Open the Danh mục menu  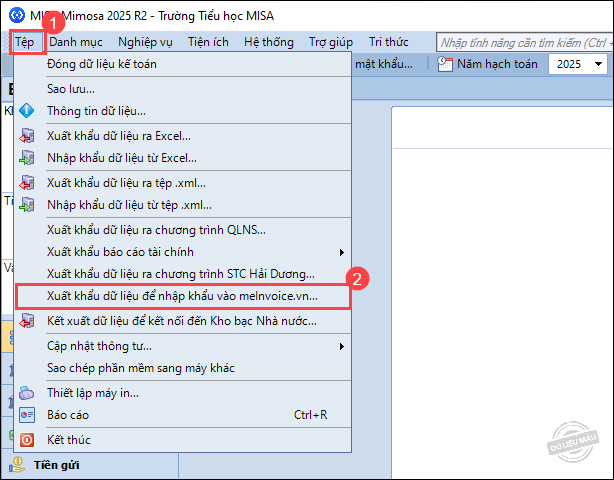[x=76, y=42]
